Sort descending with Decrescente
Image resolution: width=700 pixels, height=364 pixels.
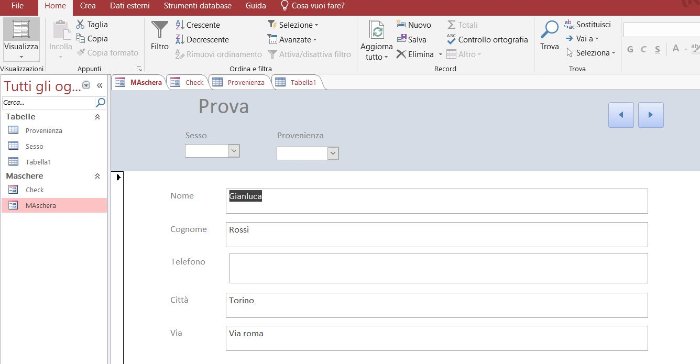click(202, 39)
